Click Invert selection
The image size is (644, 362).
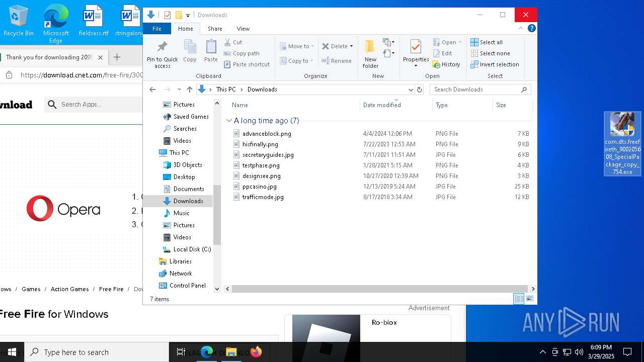click(x=495, y=64)
